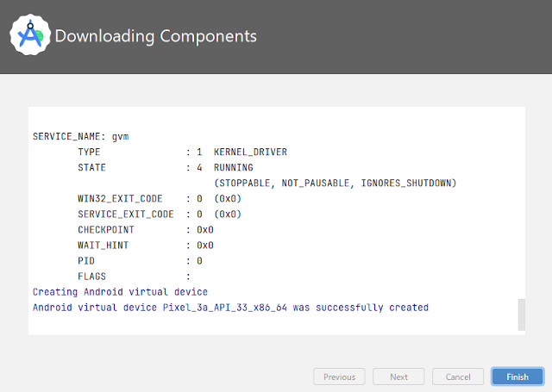This screenshot has height=392, width=552.
Task: Click the Next button
Action: [398, 376]
